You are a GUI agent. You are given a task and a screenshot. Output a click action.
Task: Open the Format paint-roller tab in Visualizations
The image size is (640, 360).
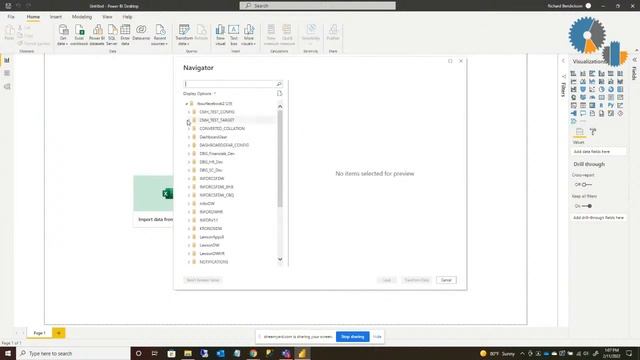click(x=593, y=131)
